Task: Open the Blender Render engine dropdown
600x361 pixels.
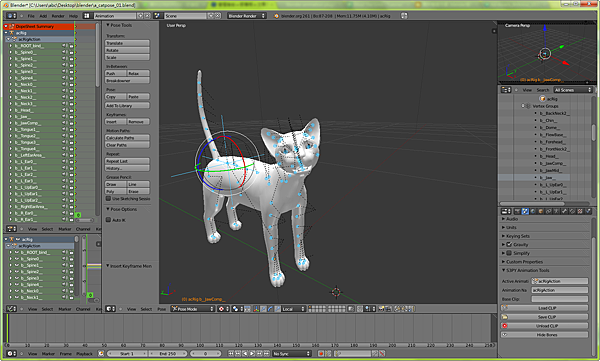Action: coord(246,16)
